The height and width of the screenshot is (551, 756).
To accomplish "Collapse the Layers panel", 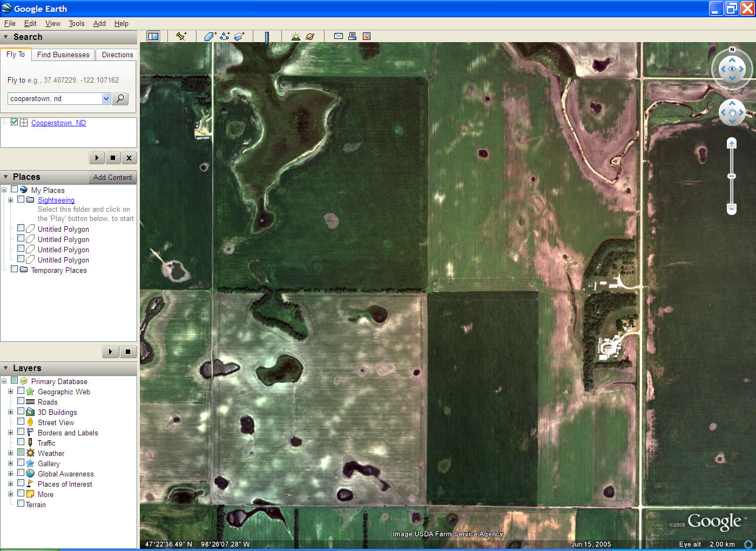I will (6, 368).
